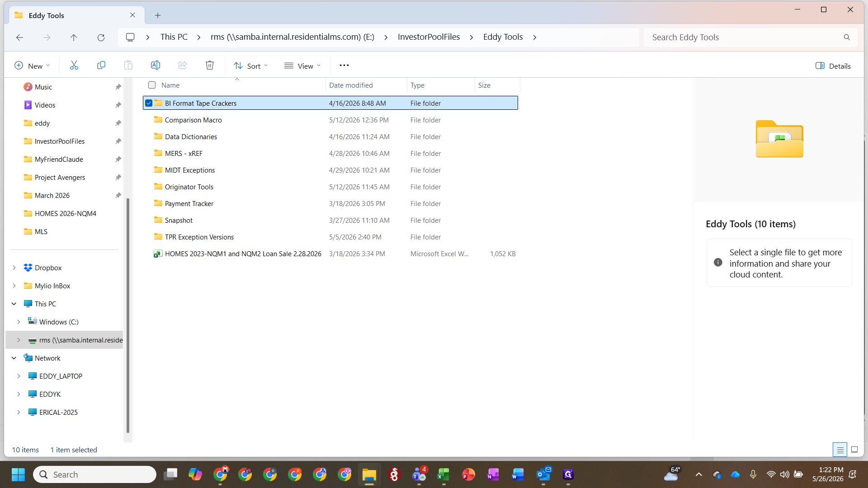
Task: Toggle the Details pane button
Action: 833,66
